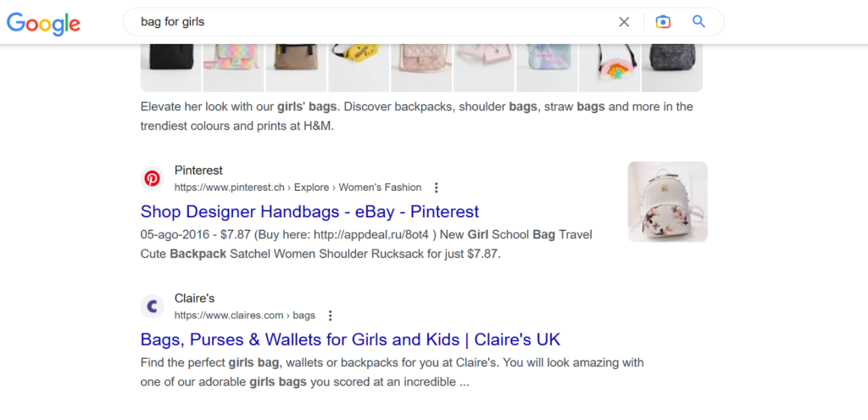Open the Pinterest result's three-dot menu
868x420 pixels.
437,188
